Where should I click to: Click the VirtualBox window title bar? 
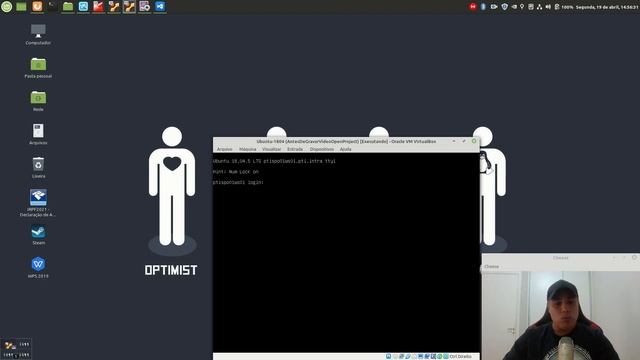click(346, 141)
